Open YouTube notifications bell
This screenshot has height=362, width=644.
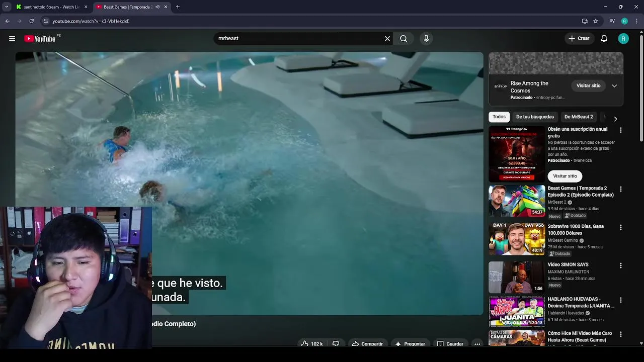pos(604,39)
